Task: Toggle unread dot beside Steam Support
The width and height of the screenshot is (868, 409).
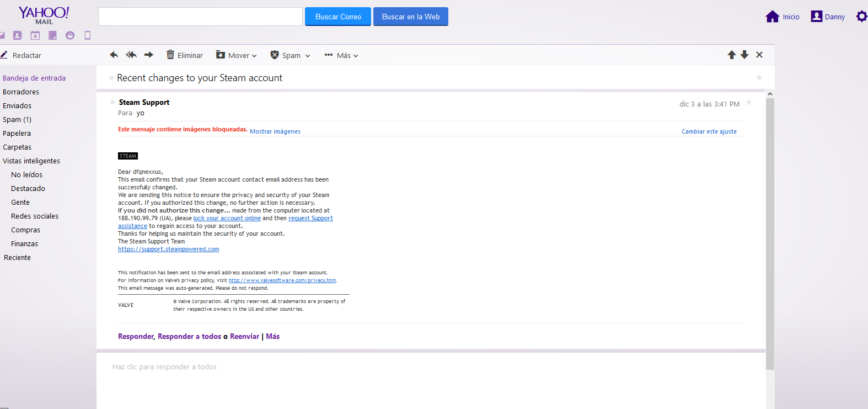Action: (x=112, y=102)
